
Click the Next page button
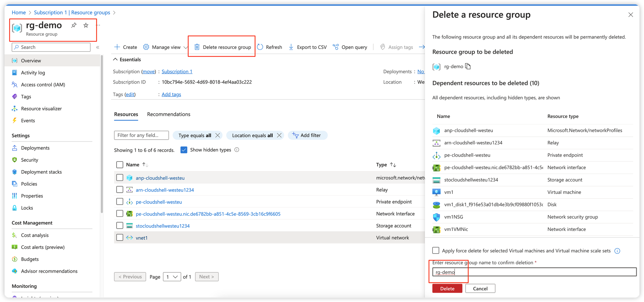tap(207, 277)
